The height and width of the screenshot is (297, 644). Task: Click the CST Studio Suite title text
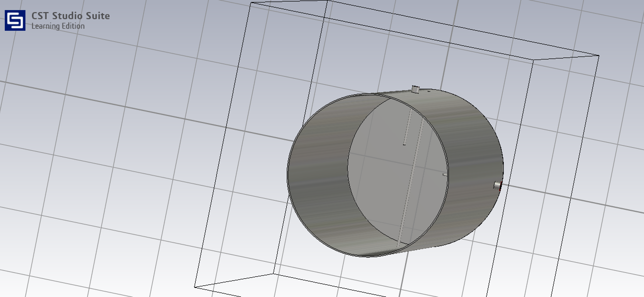[70, 16]
